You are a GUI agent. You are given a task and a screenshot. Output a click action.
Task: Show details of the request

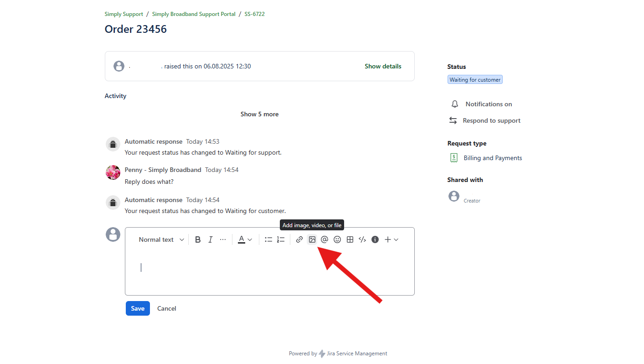coord(383,66)
